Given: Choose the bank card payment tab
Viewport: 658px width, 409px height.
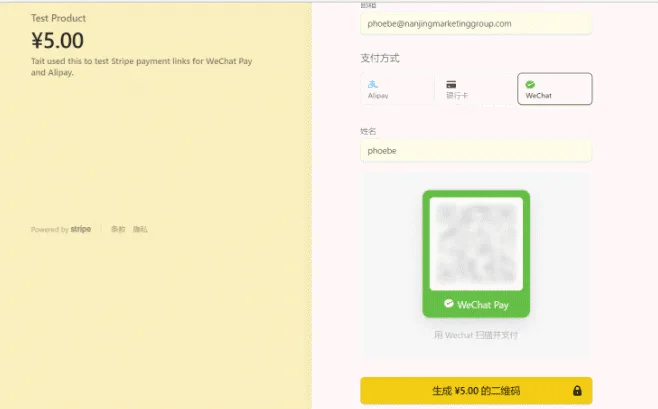Looking at the screenshot, I should tap(476, 89).
